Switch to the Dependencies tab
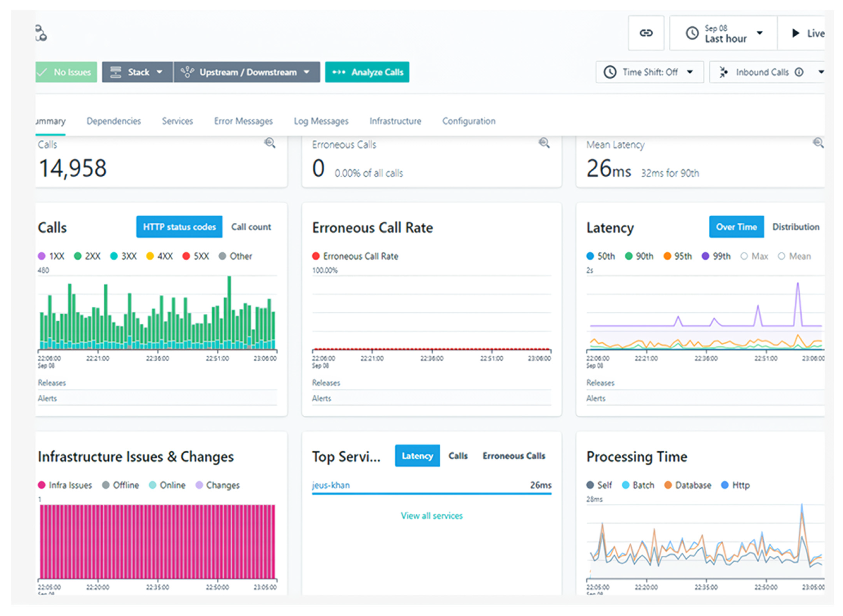 tap(114, 121)
